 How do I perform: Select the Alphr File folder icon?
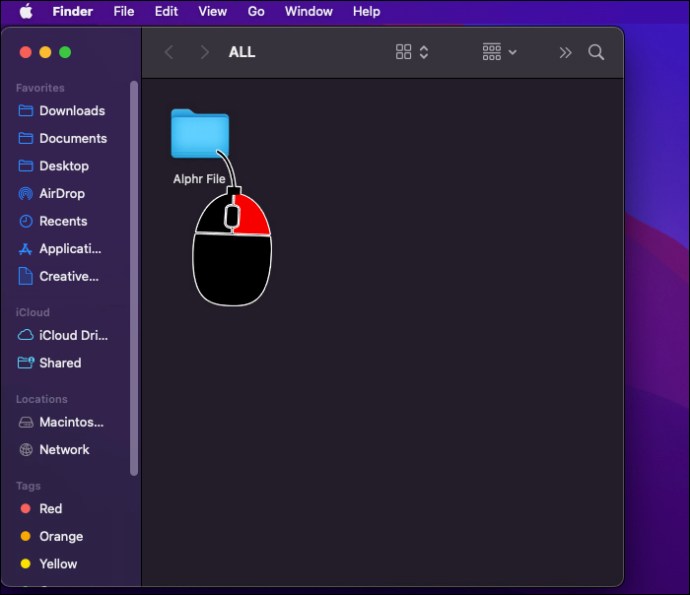[x=200, y=133]
